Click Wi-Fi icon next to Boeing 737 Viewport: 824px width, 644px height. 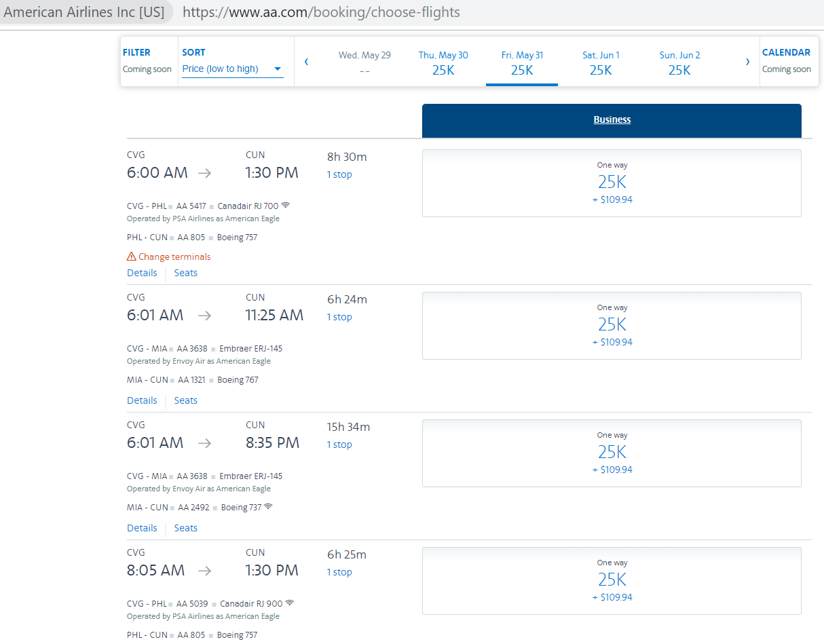269,507
